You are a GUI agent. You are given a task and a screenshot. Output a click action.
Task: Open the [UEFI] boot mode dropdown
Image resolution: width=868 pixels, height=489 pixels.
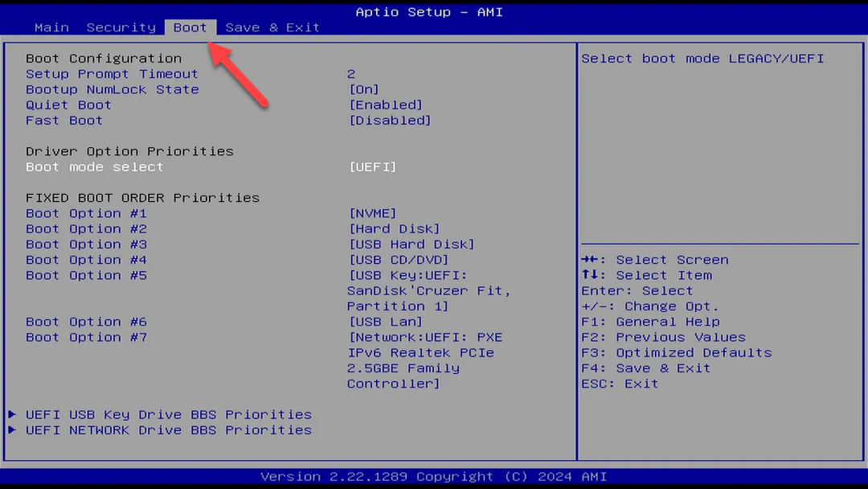pos(373,166)
